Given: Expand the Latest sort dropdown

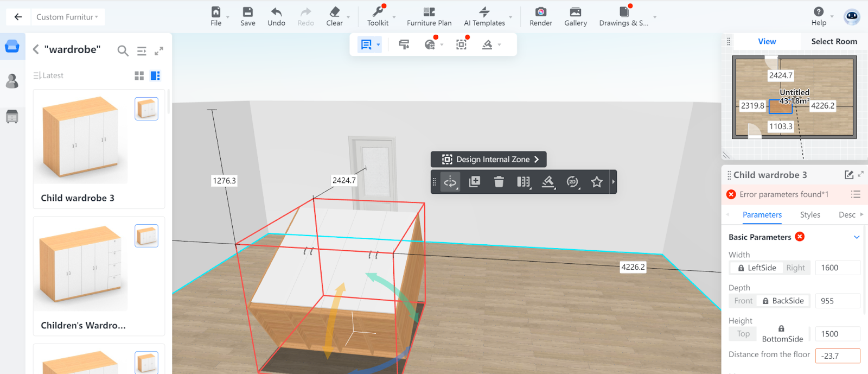Looking at the screenshot, I should click(48, 75).
